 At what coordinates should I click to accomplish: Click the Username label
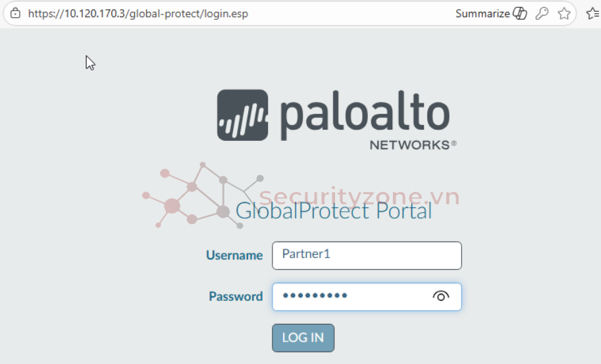[234, 255]
